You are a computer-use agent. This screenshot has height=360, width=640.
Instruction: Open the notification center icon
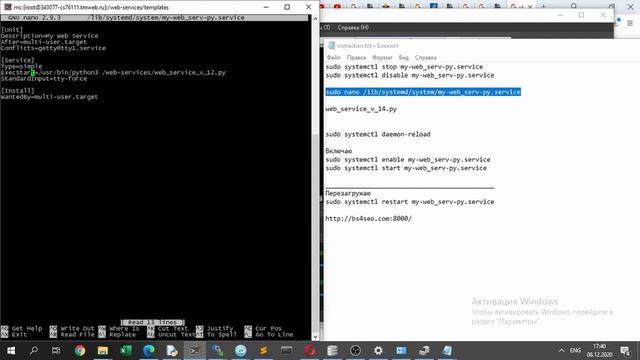pos(625,350)
